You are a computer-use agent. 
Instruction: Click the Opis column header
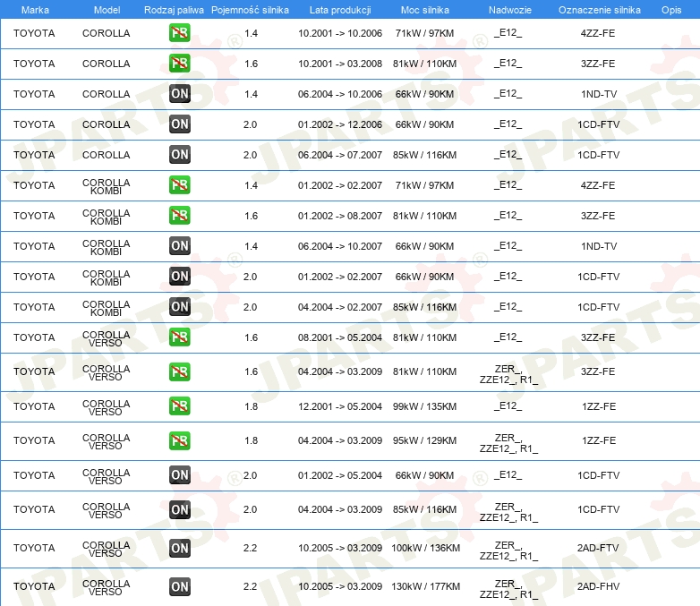[x=671, y=10]
